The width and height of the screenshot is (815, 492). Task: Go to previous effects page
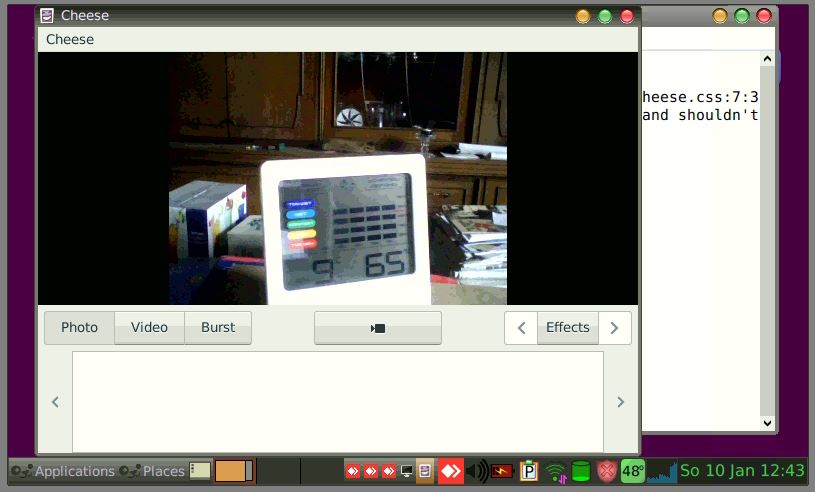tap(521, 327)
